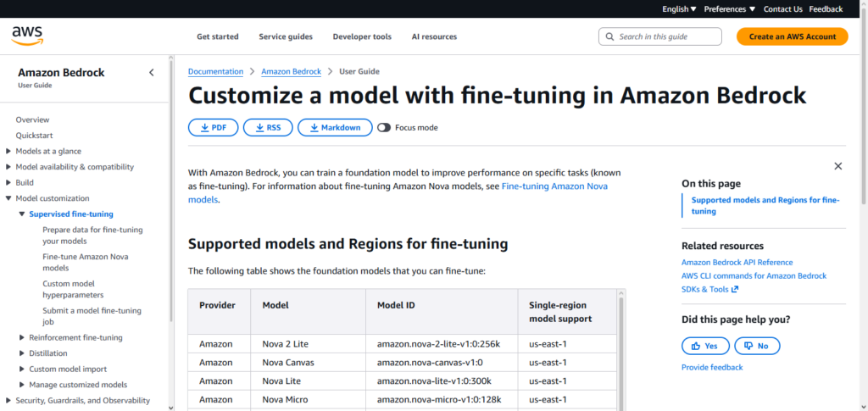Open the RSS feed button

tap(268, 127)
